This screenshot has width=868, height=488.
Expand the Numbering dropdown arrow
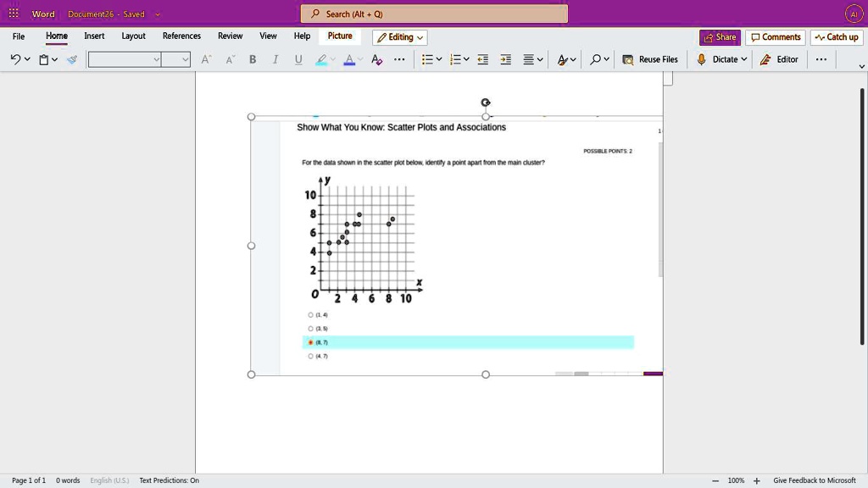tap(467, 59)
